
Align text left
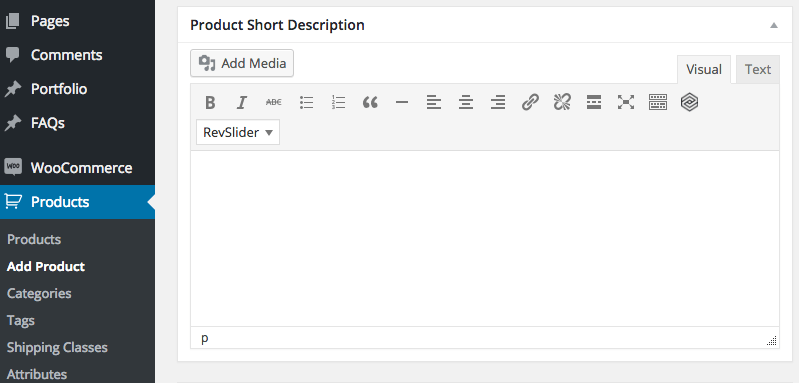click(x=434, y=102)
